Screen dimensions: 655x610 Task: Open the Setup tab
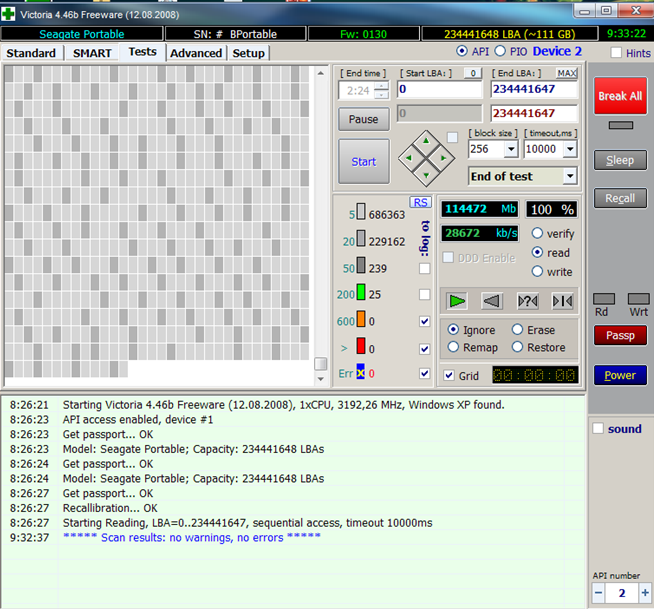pyautogui.click(x=248, y=53)
